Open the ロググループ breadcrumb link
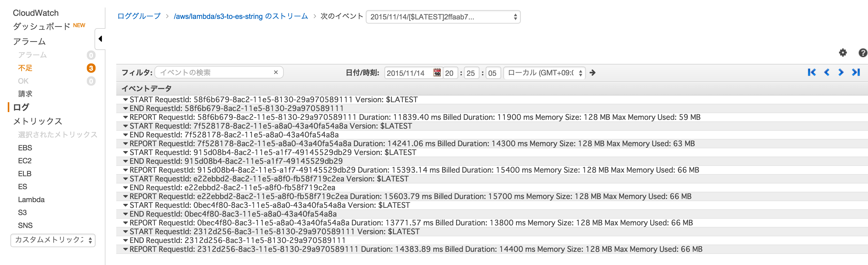Image resolution: width=868 pixels, height=265 pixels. click(x=138, y=16)
